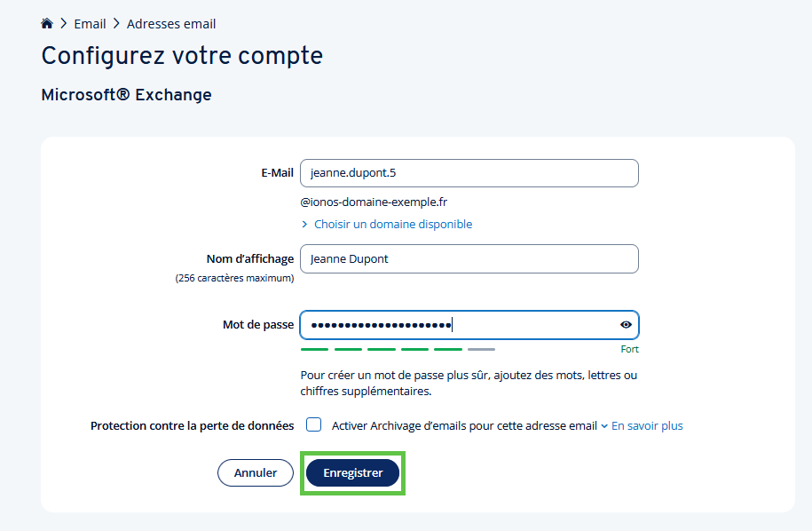
Task: Click into the "Nom d'affichage" text field
Action: (x=469, y=259)
